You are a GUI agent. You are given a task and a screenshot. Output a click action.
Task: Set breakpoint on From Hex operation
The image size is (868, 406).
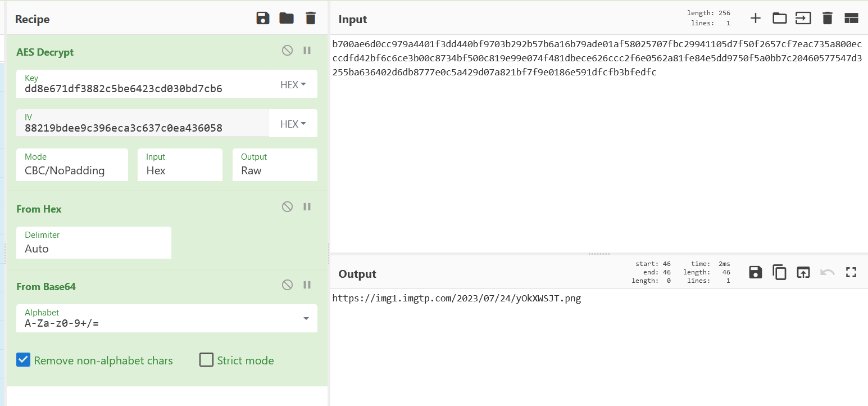(307, 207)
